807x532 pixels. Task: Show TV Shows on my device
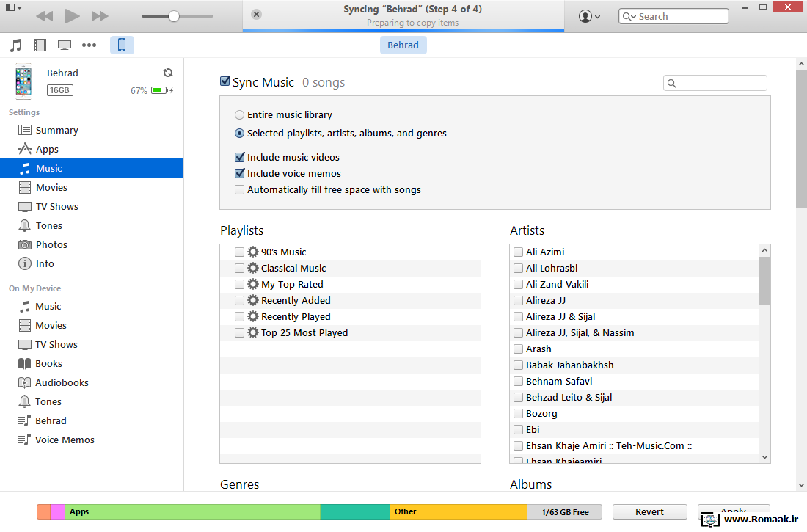92,345
